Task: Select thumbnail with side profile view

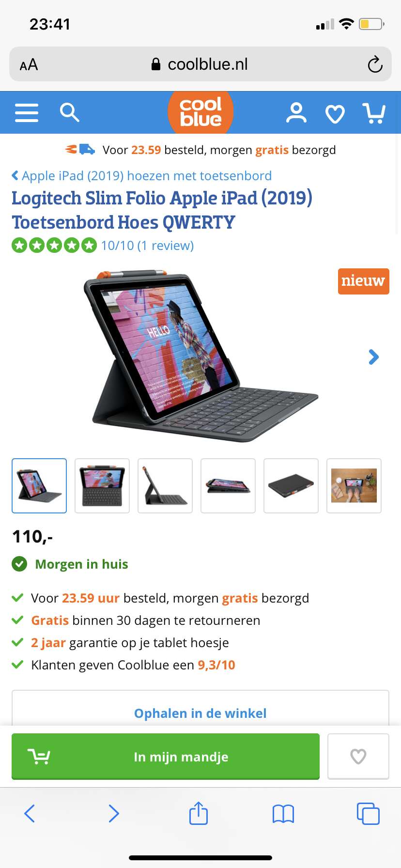Action: 165,486
